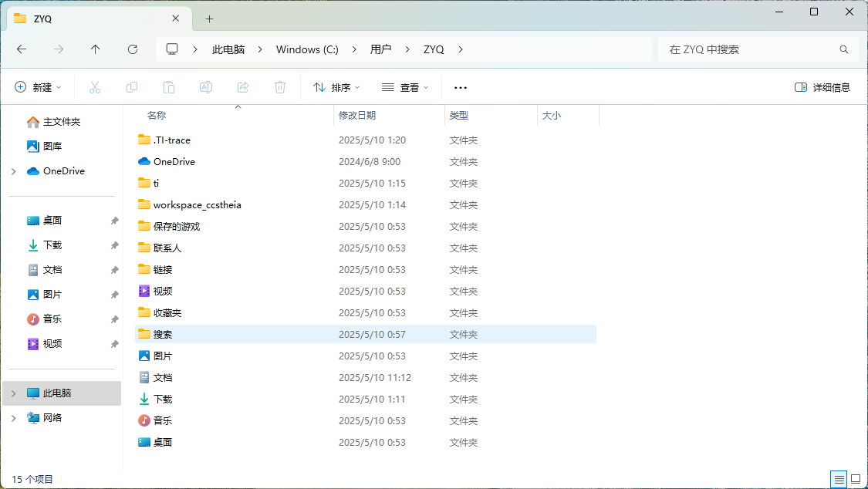Switch to details view at status bar
The height and width of the screenshot is (489, 868).
point(839,479)
